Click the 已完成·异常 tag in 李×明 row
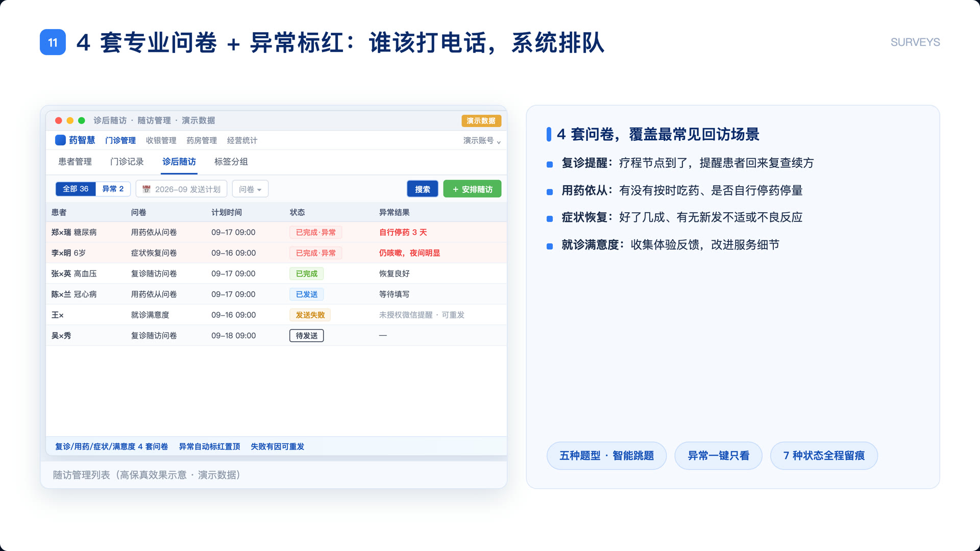The image size is (980, 551). (x=316, y=253)
